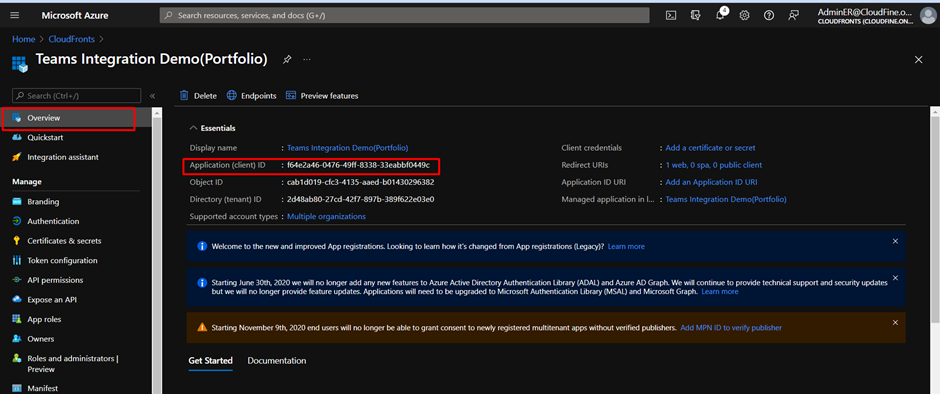Viewport: 940px width, 394px height.
Task: Click the Endpoints globe icon
Action: [x=231, y=95]
